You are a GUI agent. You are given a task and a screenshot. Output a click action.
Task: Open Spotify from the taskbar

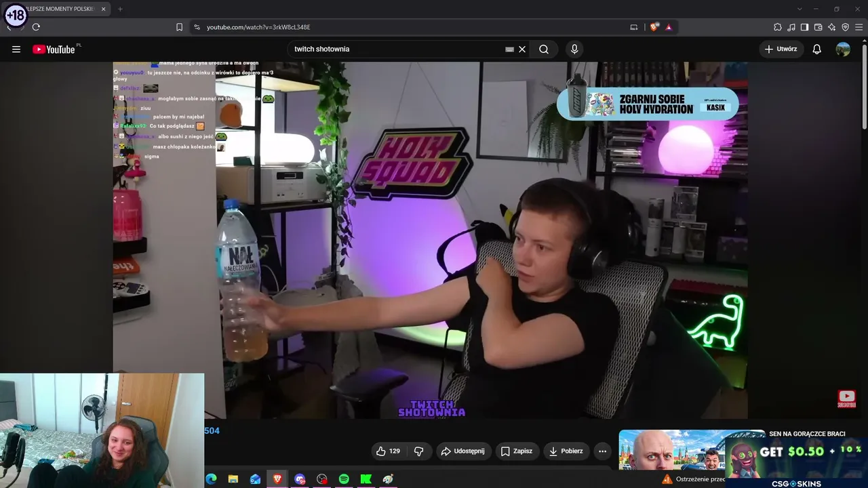[344, 479]
